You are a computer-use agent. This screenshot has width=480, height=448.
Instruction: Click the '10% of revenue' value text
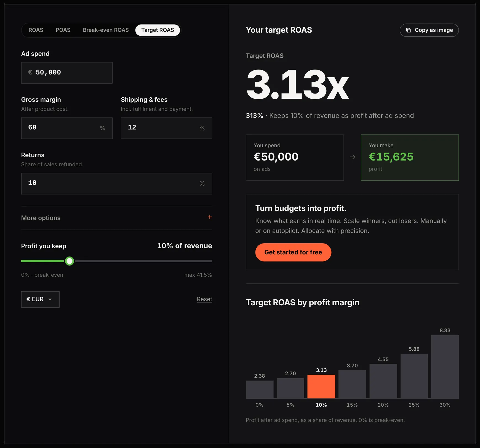(x=185, y=246)
